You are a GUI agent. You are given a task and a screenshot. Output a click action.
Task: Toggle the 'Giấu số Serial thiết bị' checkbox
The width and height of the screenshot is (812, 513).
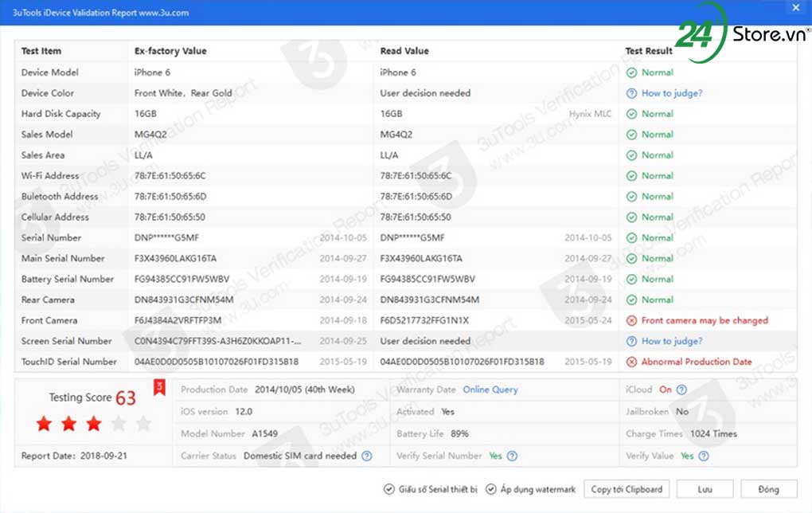click(388, 489)
